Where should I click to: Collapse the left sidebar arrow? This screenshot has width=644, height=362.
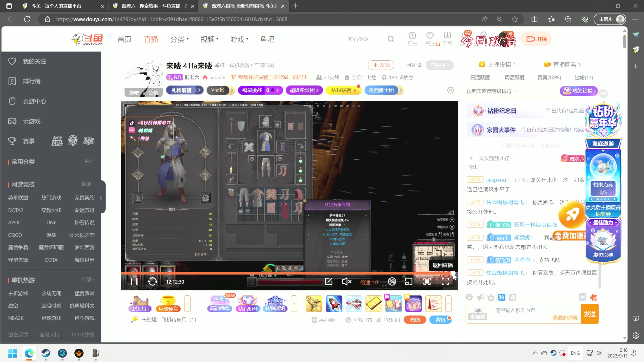(101, 198)
